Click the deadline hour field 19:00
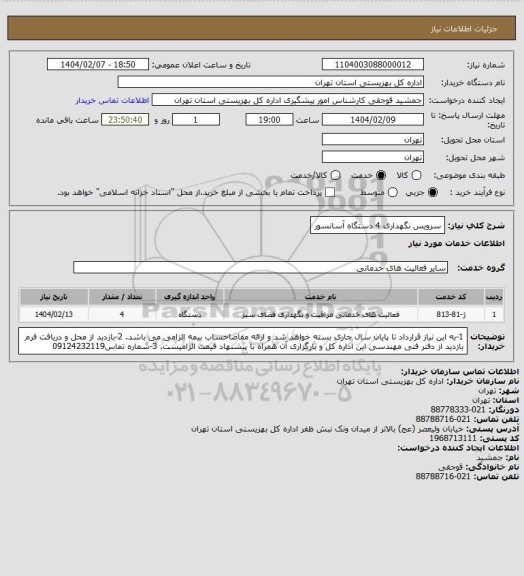Viewport: 524px width, 576px height. (269, 120)
